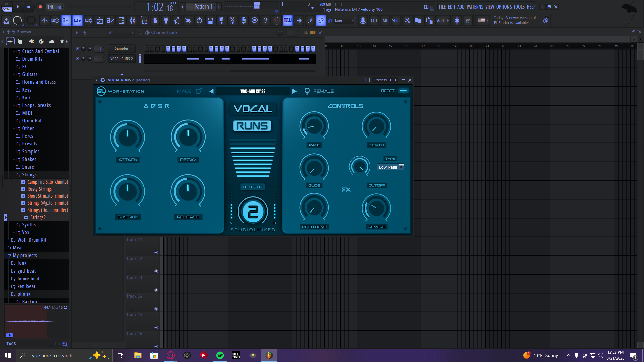Viewport: 644px width, 362px height.
Task: Open the piano roll view
Action: (110, 21)
